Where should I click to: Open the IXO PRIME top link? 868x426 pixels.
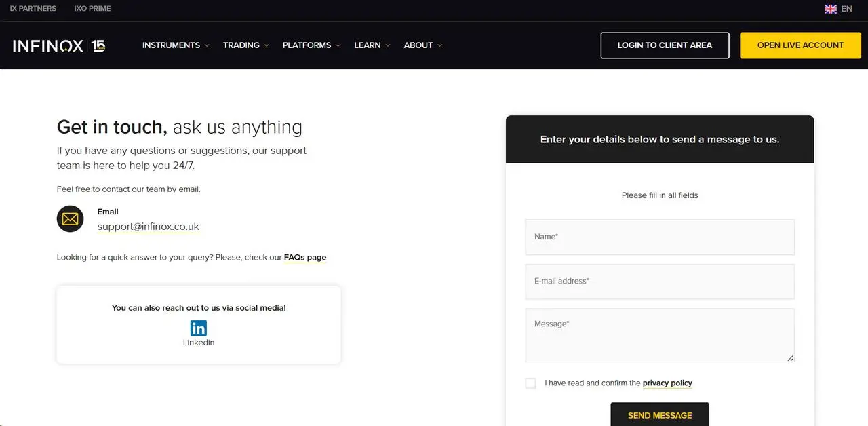click(92, 9)
